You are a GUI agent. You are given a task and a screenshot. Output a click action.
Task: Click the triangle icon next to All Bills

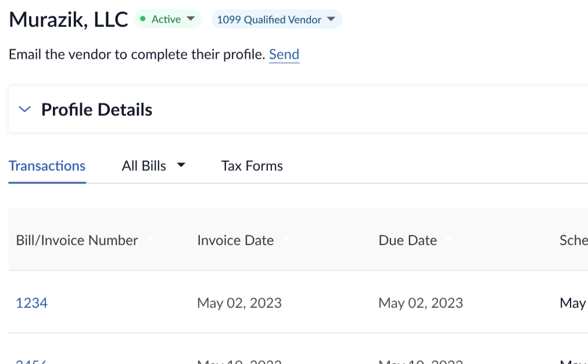[x=181, y=165]
